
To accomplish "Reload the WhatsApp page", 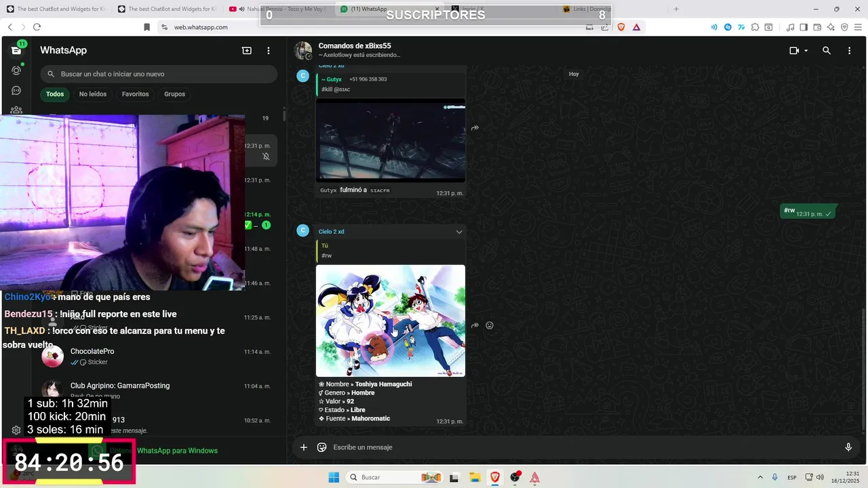I will (37, 27).
